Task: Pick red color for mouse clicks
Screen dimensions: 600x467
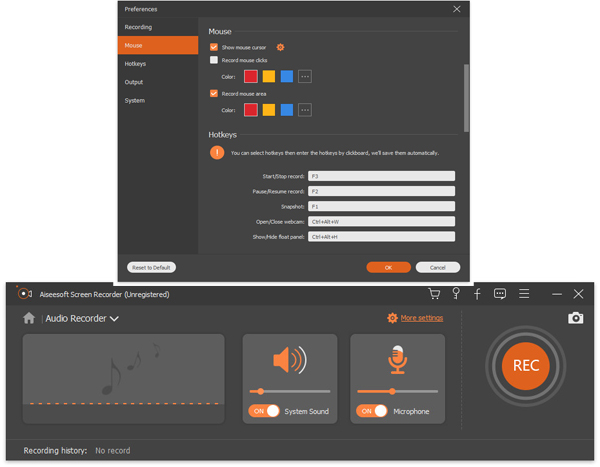Action: click(251, 77)
